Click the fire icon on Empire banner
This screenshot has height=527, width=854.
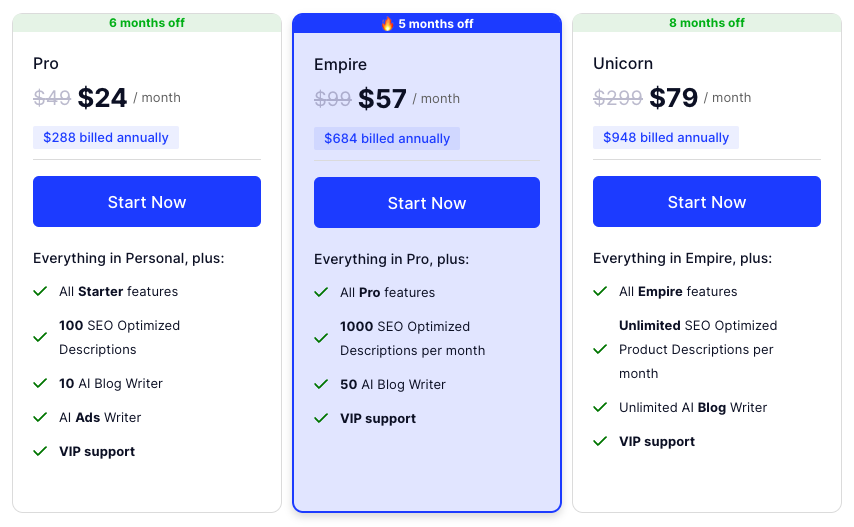(x=388, y=24)
